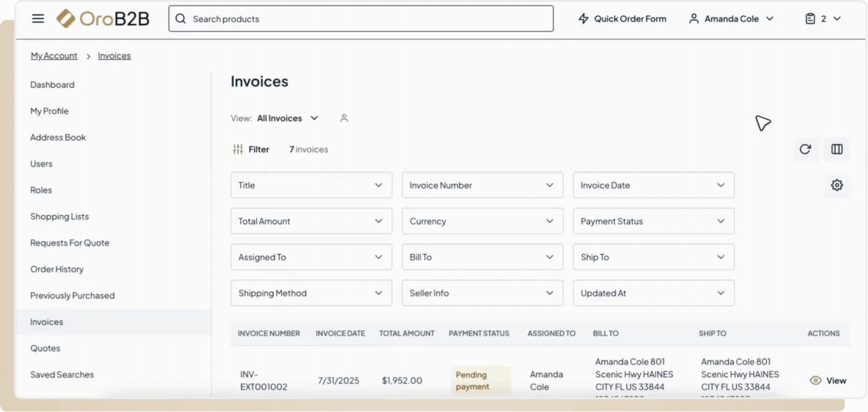The width and height of the screenshot is (868, 412).
Task: Refresh the invoices grid
Action: point(805,149)
